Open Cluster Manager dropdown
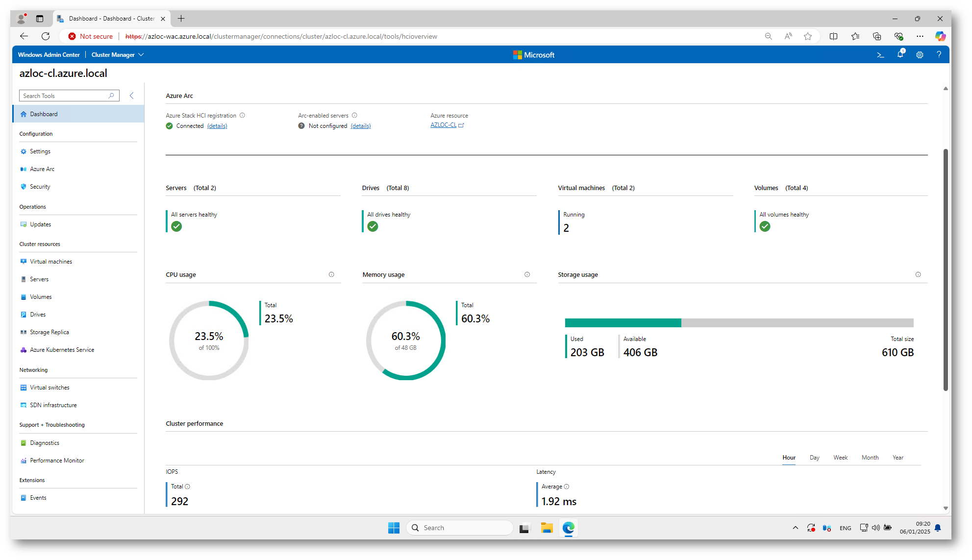Viewport: 972px width, 560px height. (x=117, y=55)
